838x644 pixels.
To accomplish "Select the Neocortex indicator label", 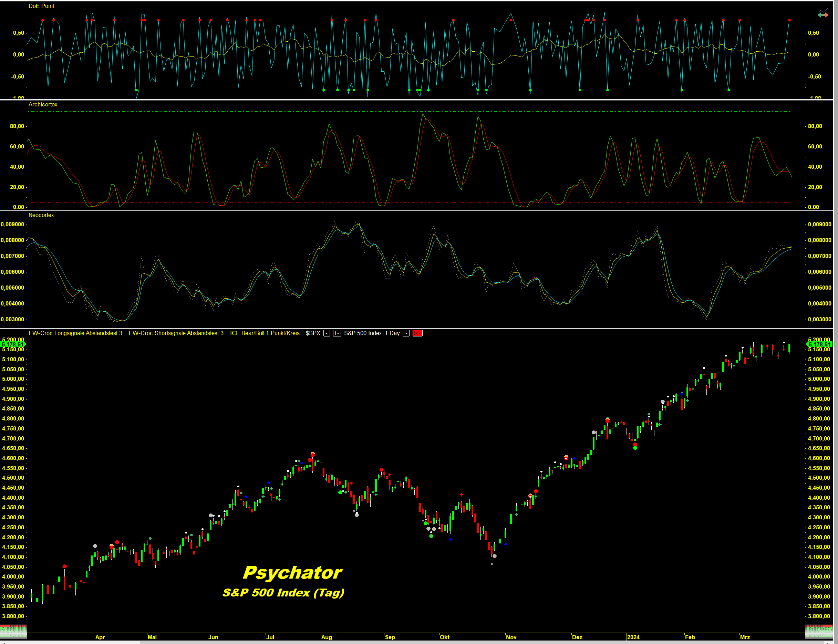I will tap(41, 215).
